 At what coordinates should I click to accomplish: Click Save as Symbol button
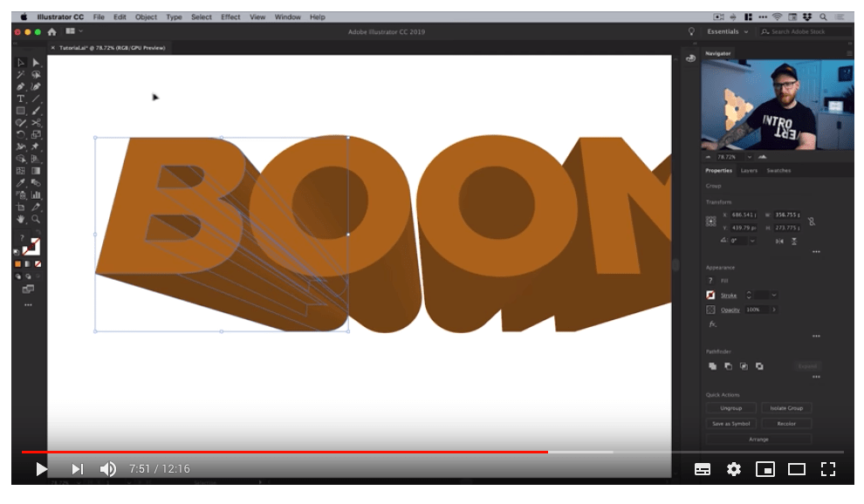click(730, 424)
